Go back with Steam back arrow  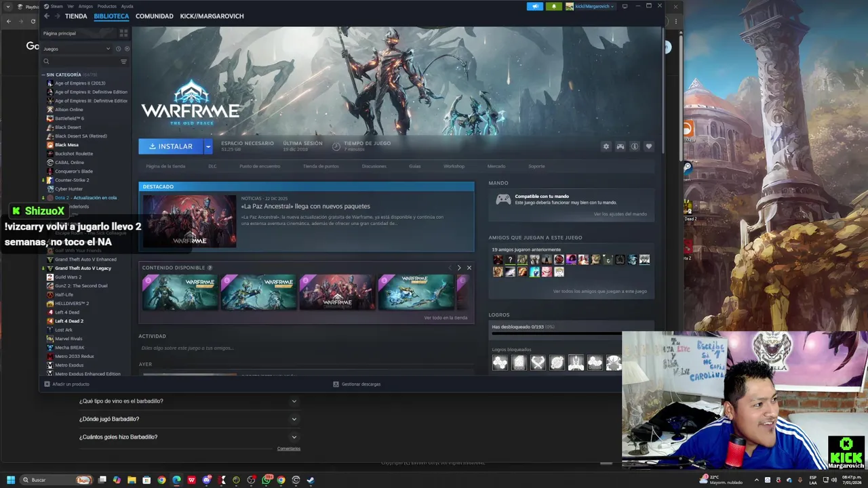pos(47,16)
